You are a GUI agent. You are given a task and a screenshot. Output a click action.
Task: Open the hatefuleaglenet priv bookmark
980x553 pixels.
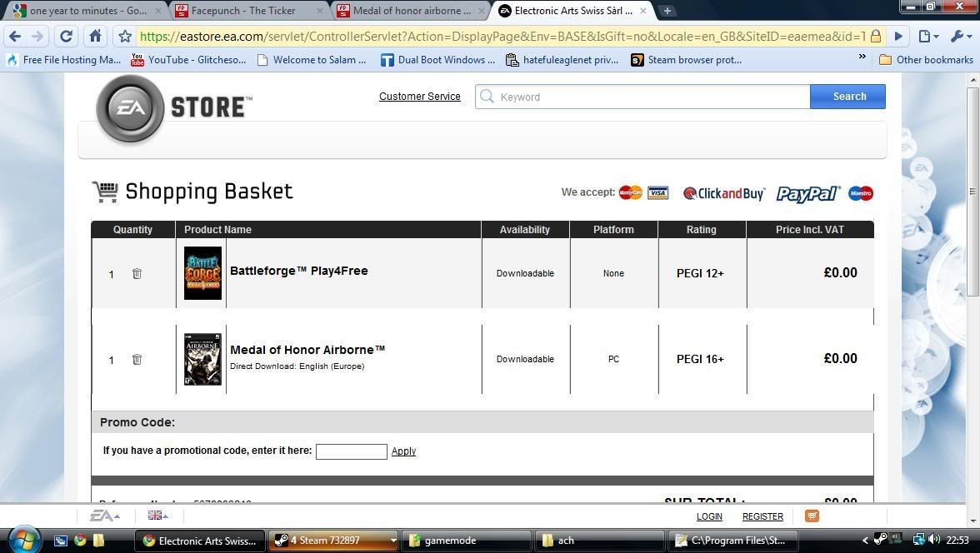(562, 60)
